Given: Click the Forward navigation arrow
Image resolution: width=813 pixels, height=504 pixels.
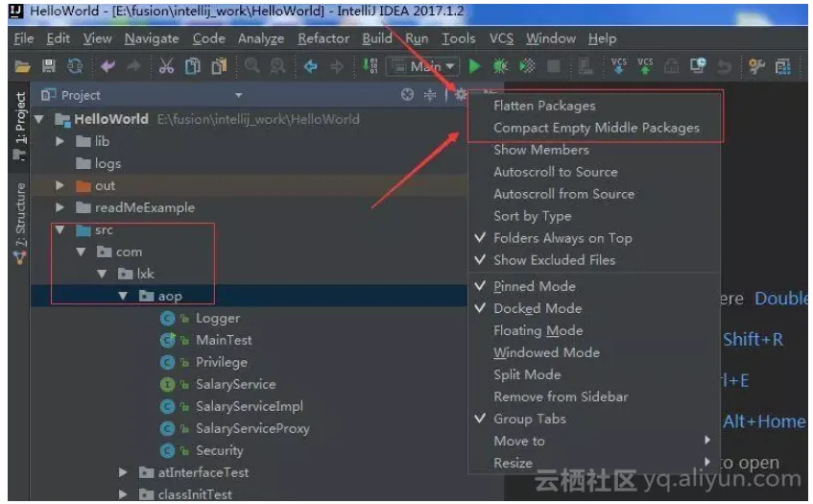Looking at the screenshot, I should pos(337,66).
